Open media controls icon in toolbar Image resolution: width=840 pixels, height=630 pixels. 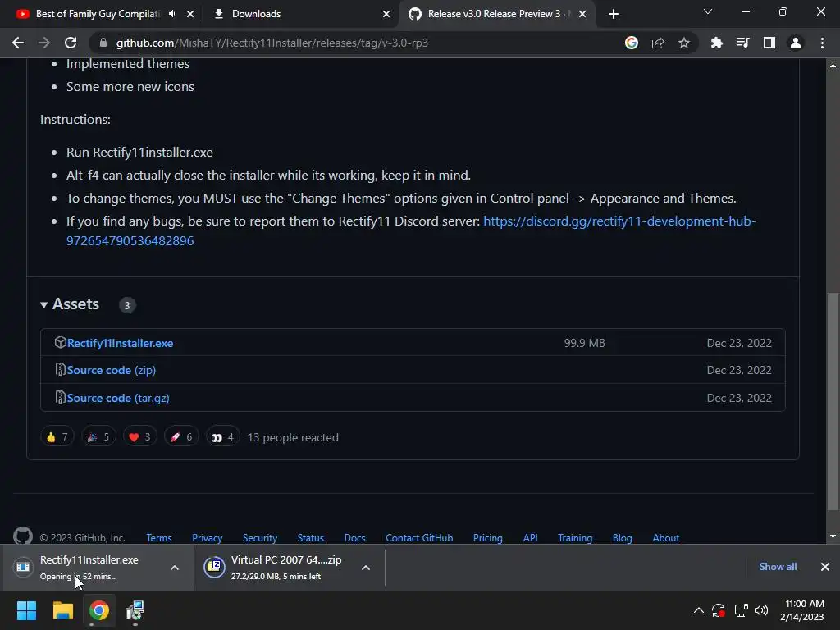point(742,43)
